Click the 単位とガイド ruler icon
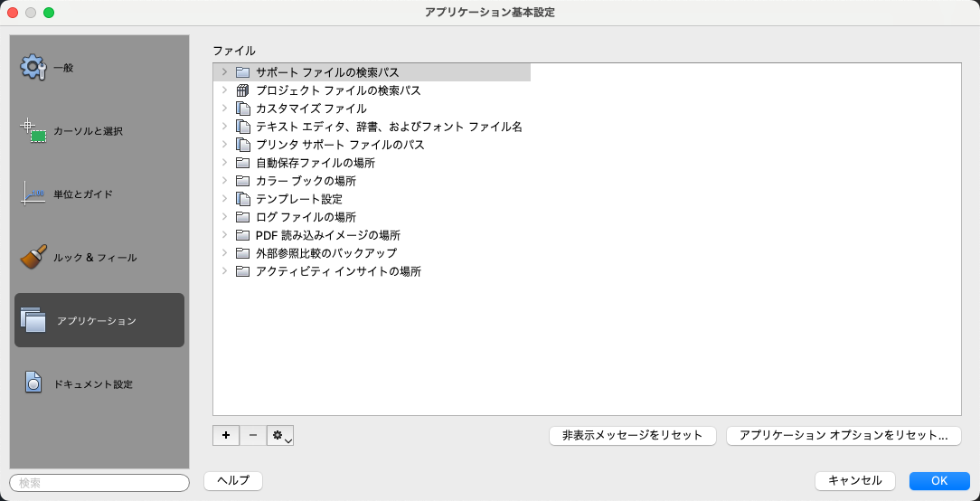The image size is (980, 501). (x=33, y=194)
